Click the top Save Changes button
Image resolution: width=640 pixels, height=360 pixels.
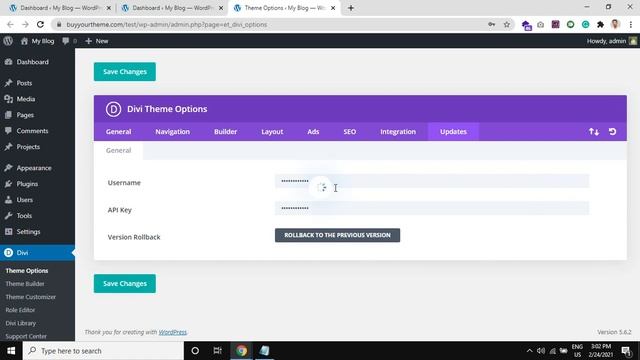click(124, 71)
